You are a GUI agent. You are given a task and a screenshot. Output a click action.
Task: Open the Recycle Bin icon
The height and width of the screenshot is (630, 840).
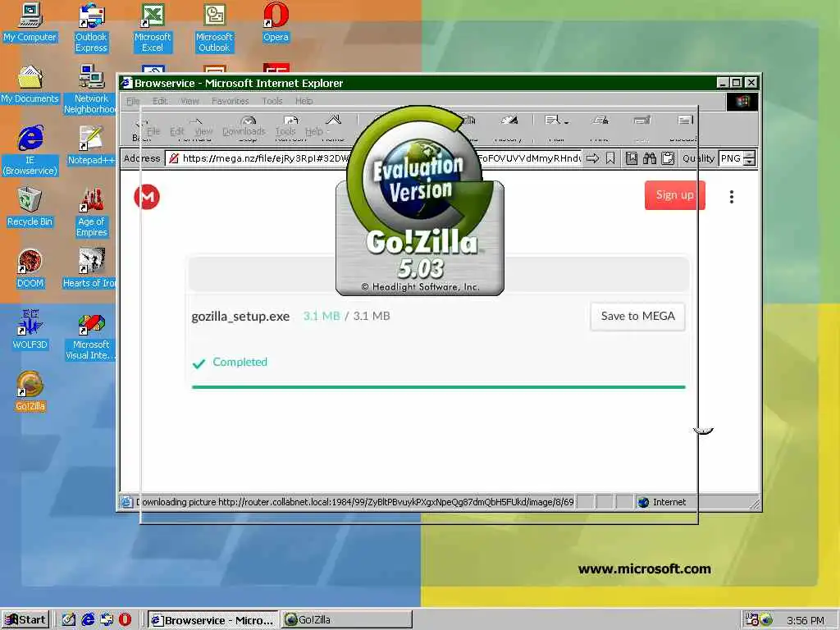tap(30, 208)
